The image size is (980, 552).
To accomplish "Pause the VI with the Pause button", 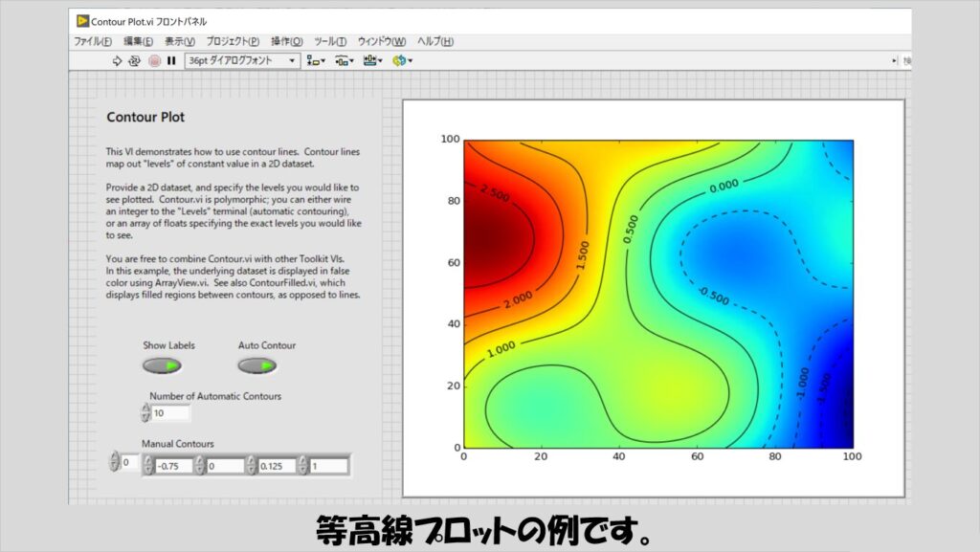I will pos(171,60).
